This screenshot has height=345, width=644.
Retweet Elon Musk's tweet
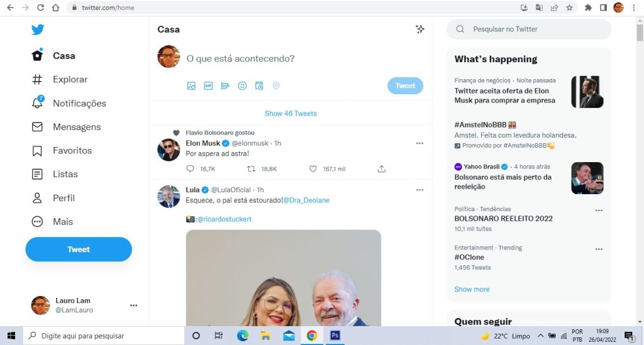click(x=251, y=168)
